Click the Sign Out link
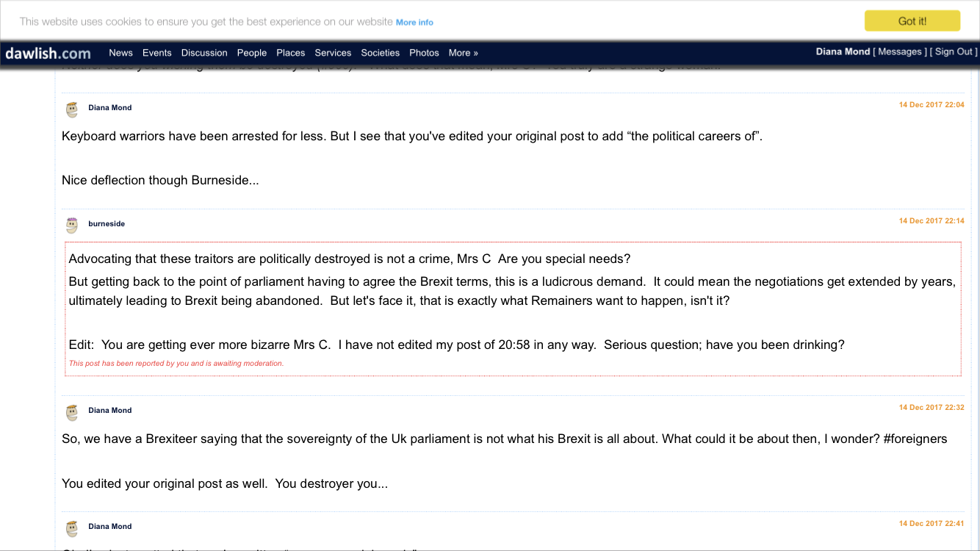Image resolution: width=980 pixels, height=551 pixels. pos(954,52)
